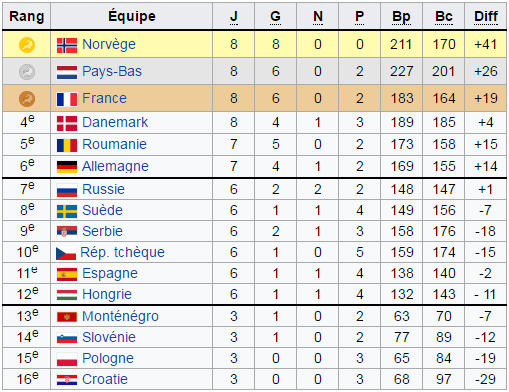Click the Bp column header abbreviation
Image resolution: width=509 pixels, height=392 pixels.
(x=401, y=17)
